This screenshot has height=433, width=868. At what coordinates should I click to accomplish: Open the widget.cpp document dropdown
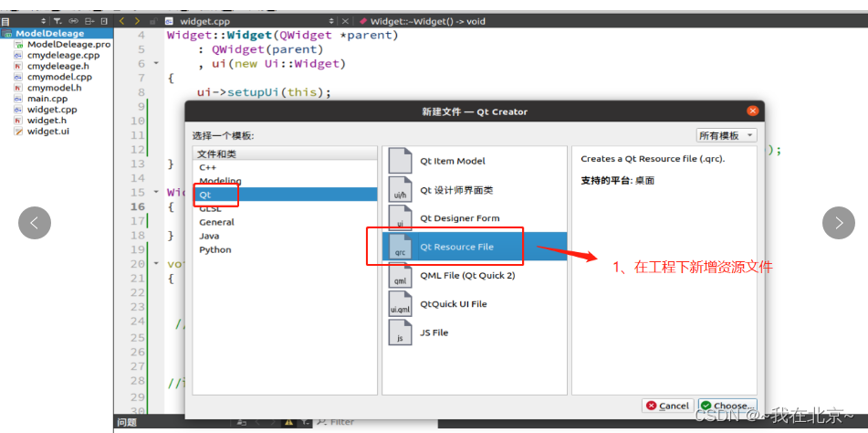331,21
